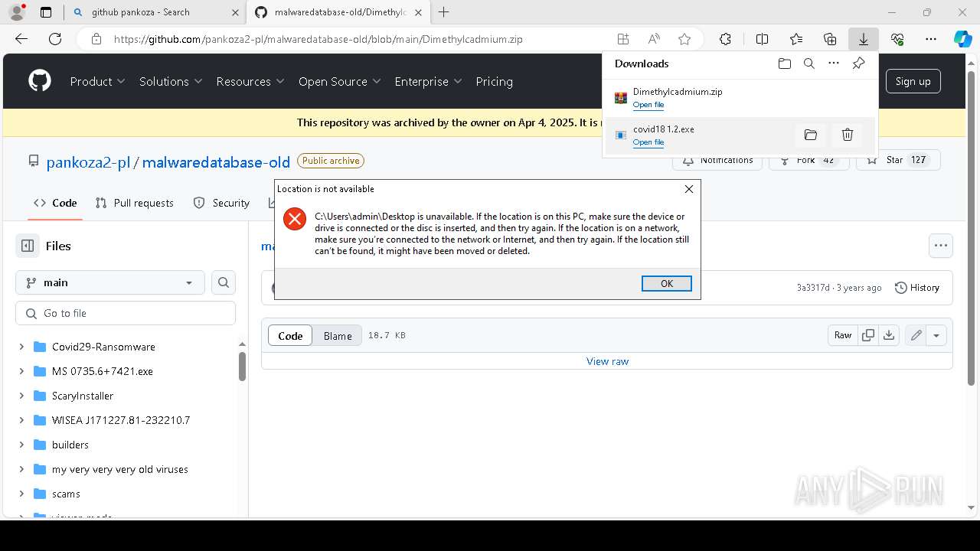Select the Code view toggle
The height and width of the screenshot is (551, 980).
point(290,335)
